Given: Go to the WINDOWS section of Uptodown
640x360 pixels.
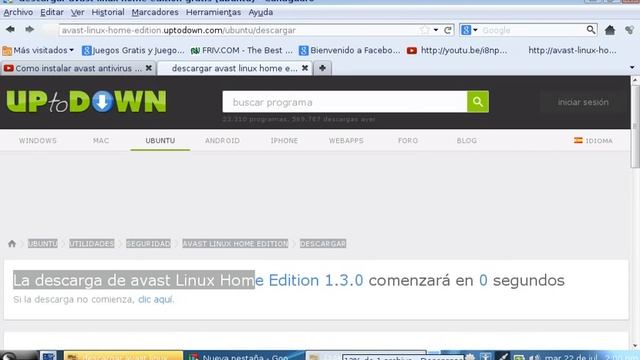Looking at the screenshot, I should [38, 140].
